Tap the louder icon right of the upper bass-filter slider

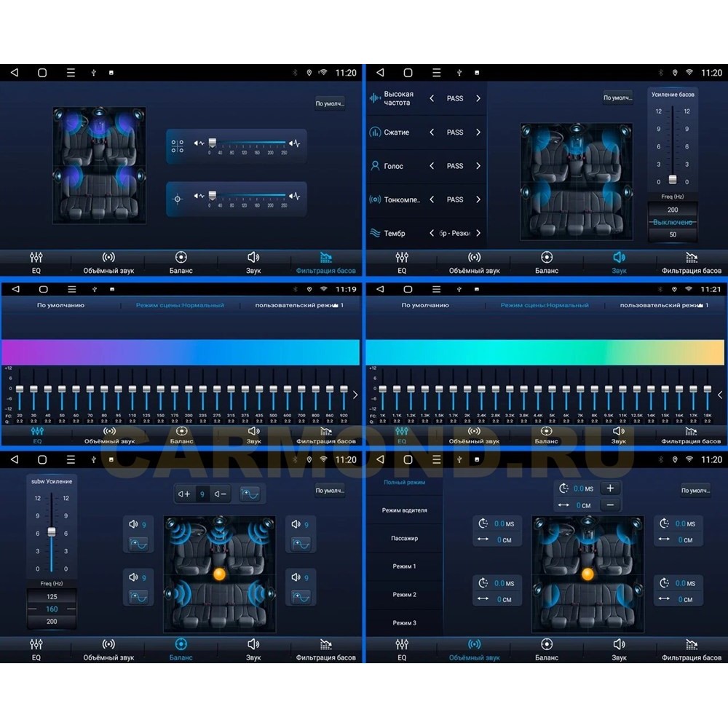point(294,143)
